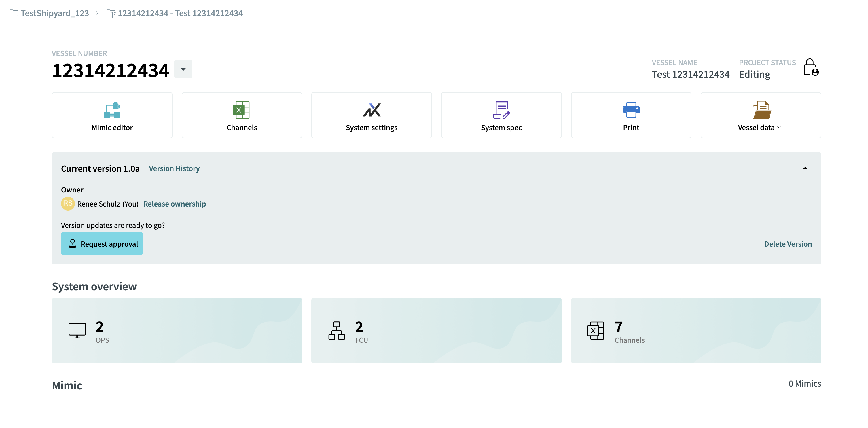Click the Vessel data folder icon

pos(761,110)
